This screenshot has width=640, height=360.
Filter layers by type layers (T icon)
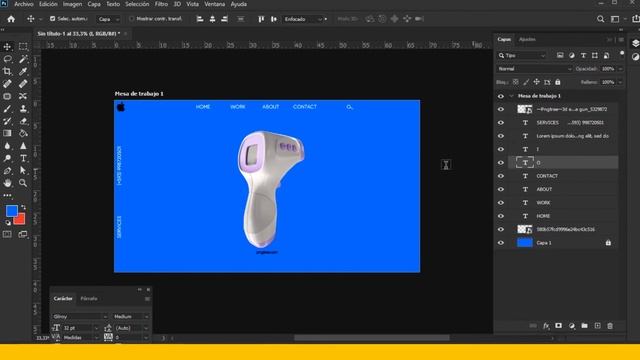[583, 55]
